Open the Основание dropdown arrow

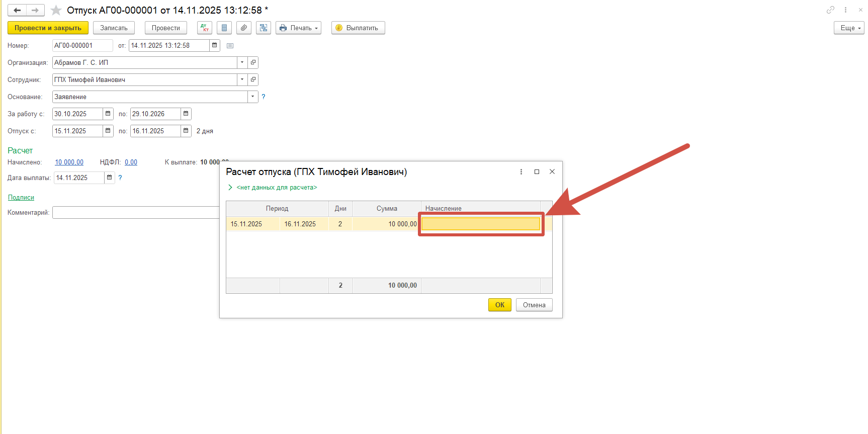252,97
